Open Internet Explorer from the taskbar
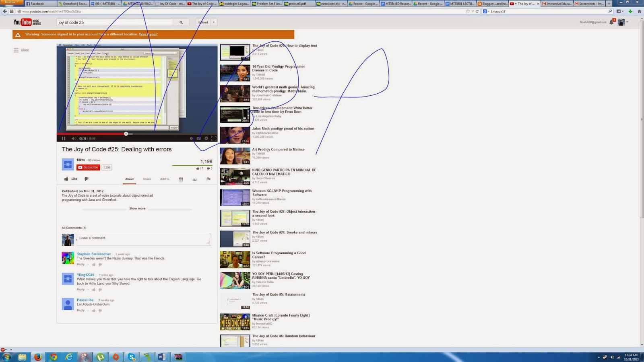Screen dimensions: 644x362 click(x=69, y=357)
